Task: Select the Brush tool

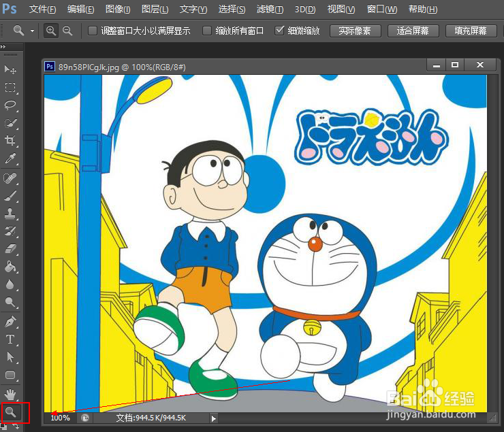Action: coord(10,195)
